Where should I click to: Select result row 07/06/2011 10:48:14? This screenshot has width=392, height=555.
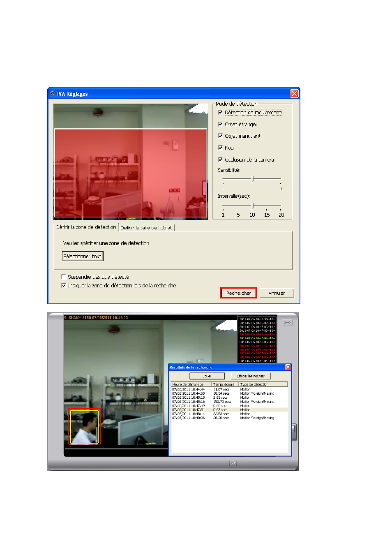[229, 414]
